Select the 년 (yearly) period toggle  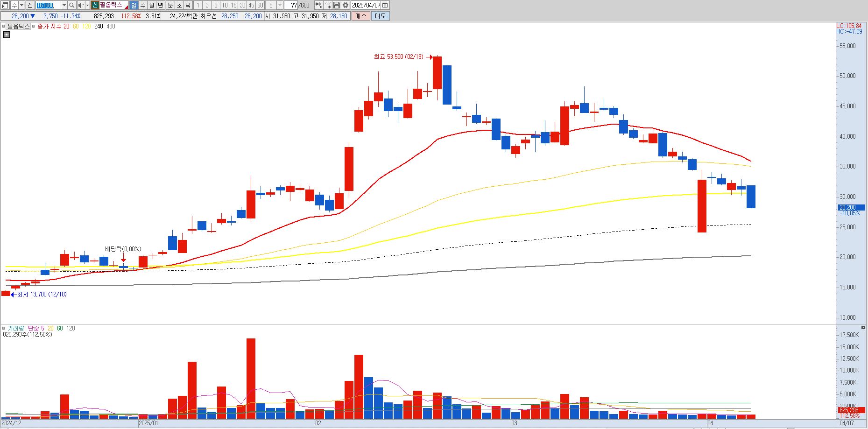pyautogui.click(x=160, y=5)
